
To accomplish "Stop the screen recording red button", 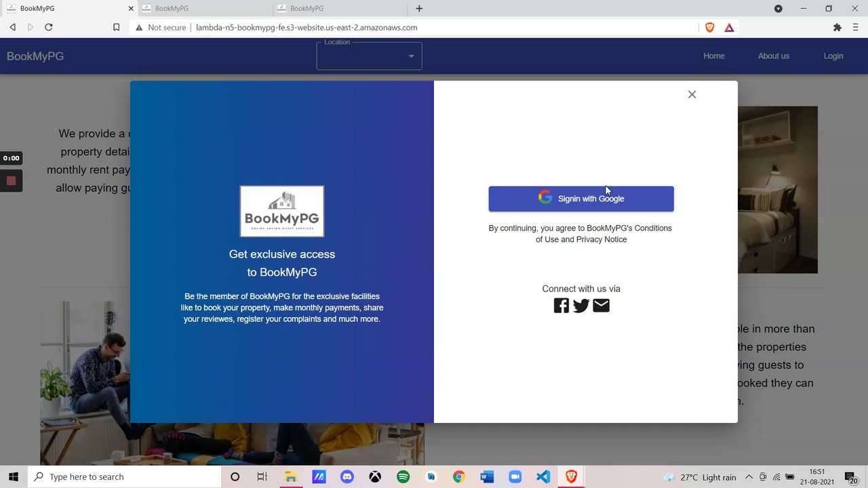I will 11,181.
